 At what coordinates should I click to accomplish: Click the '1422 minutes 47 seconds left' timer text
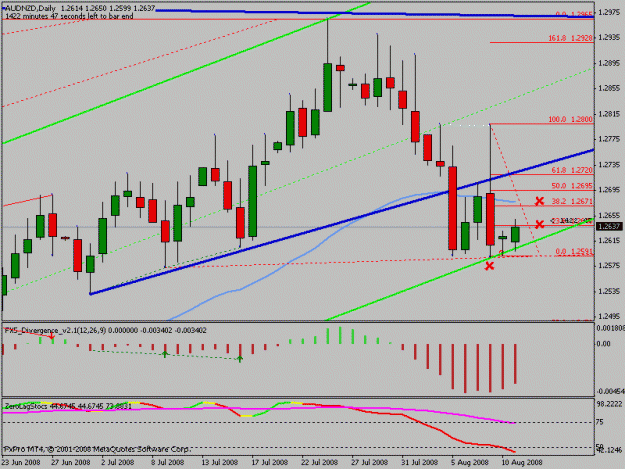[69, 16]
